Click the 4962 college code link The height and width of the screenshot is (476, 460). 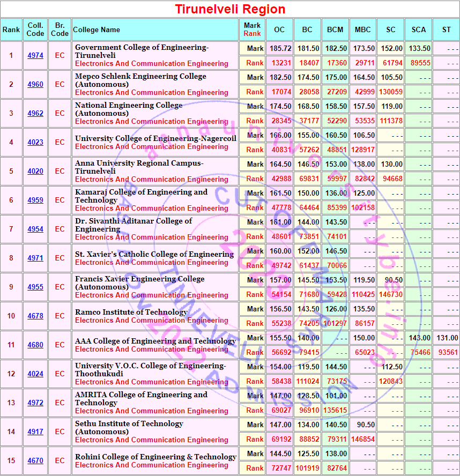click(35, 114)
